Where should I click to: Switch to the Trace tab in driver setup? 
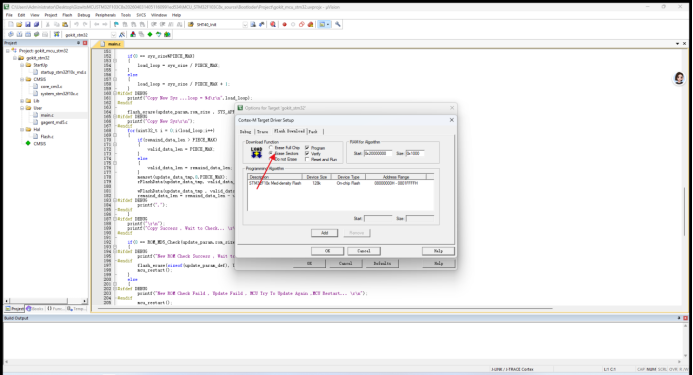tap(263, 131)
